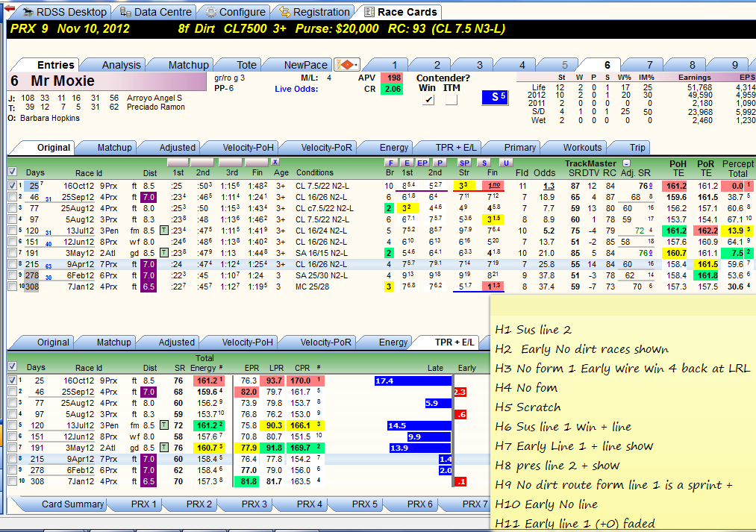Click the 2.3 red Early bar
Screen dimensions: 756x532
click(x=460, y=392)
